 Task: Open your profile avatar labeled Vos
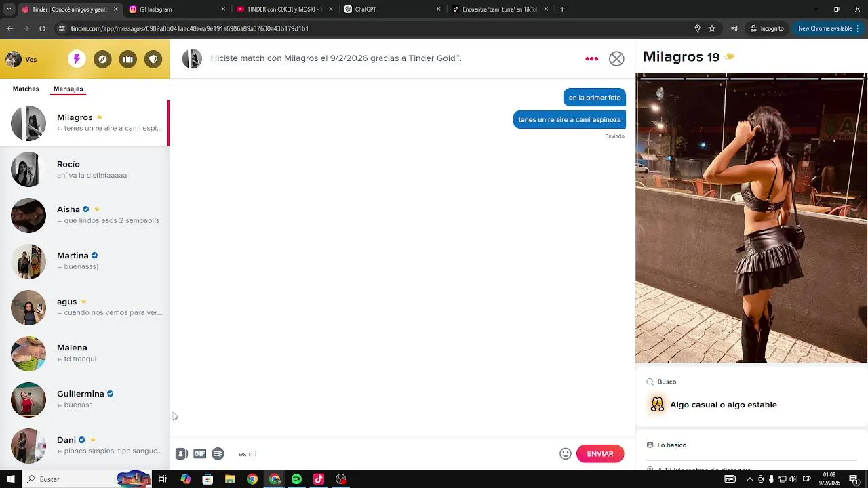(x=21, y=59)
